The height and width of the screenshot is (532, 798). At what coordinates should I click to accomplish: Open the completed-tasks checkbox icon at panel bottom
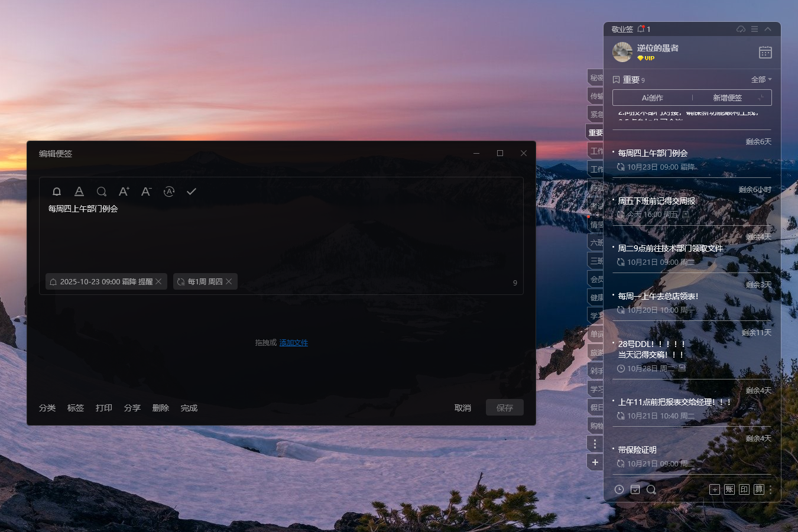click(x=635, y=489)
